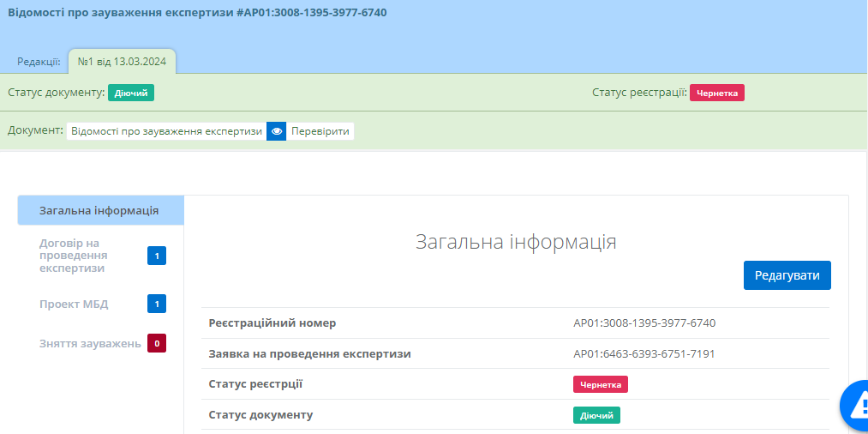Click the red zero badge for Зняття зауважень

156,343
